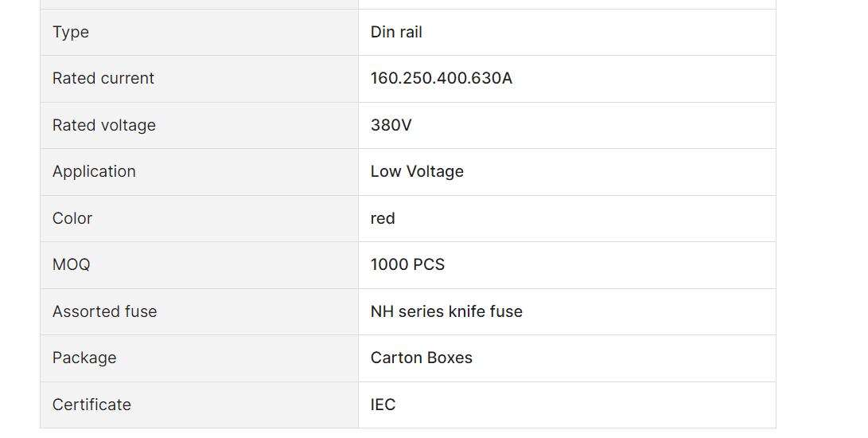Click the empty cell above Type label

199,4
